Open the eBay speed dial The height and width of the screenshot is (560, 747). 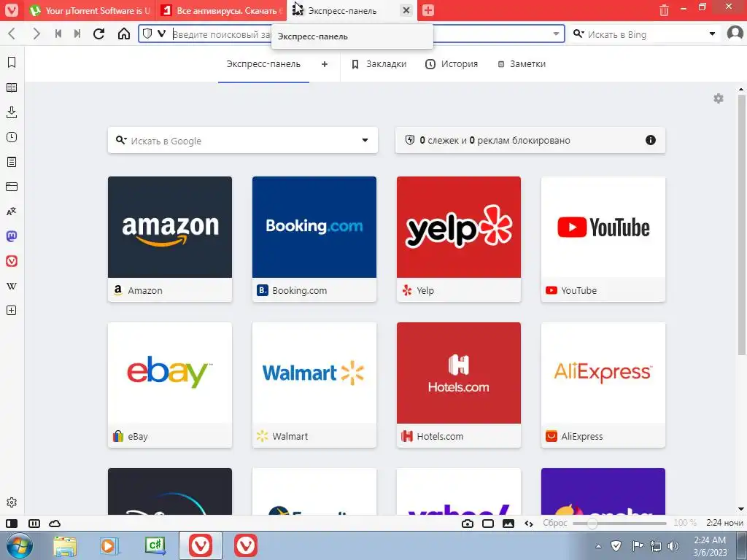point(169,385)
